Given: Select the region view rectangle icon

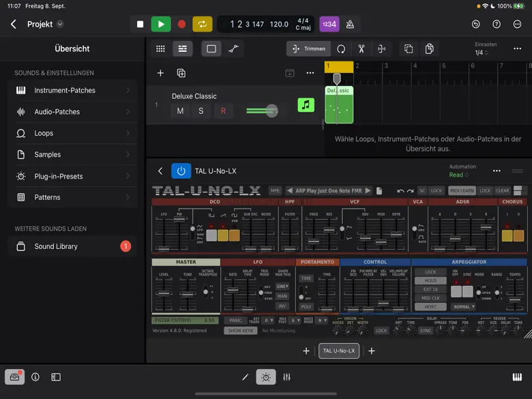Looking at the screenshot, I should click(211, 49).
